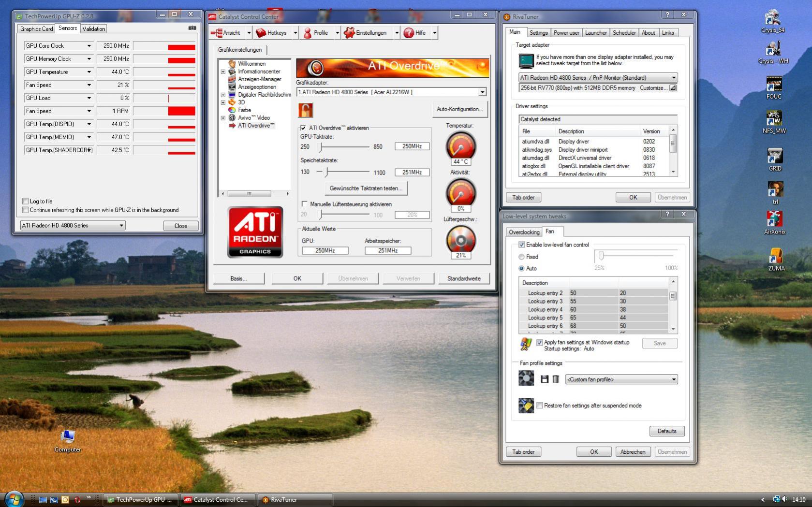Open the Custom fan profile dropdown
Screen dimensions: 812x507
621,379
